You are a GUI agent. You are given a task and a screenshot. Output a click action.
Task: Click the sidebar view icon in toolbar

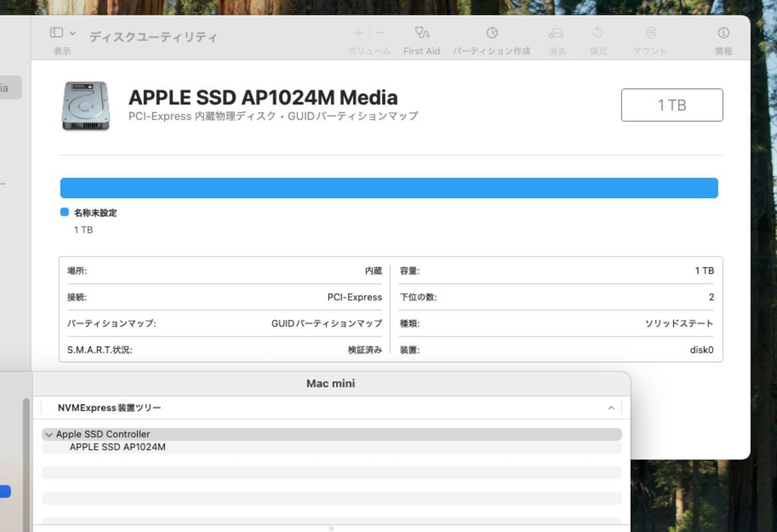coord(57,33)
